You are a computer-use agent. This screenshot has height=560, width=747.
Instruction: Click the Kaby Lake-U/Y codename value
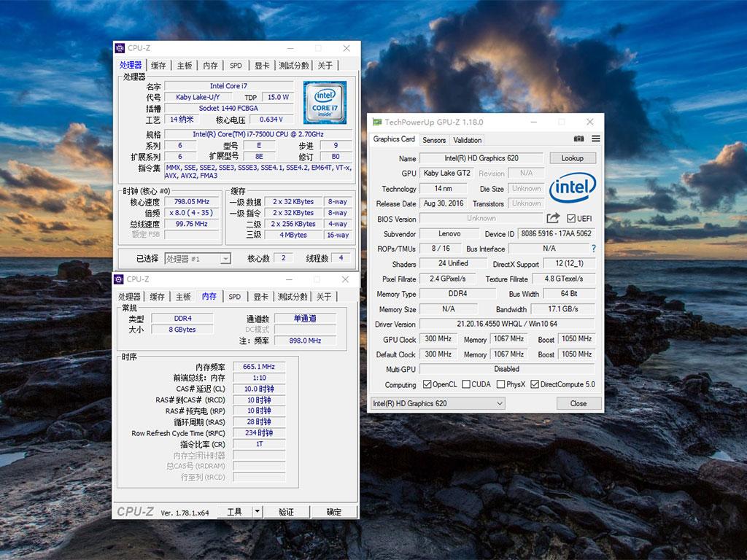pos(198,97)
